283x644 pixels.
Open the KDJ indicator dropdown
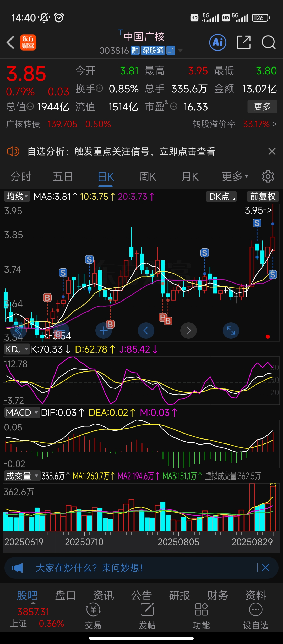click(x=17, y=349)
